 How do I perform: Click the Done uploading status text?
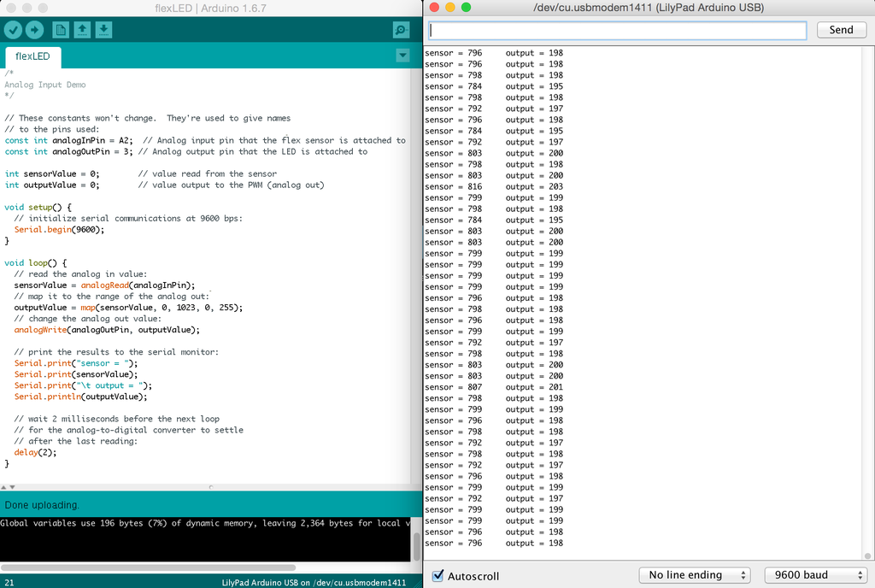42,505
